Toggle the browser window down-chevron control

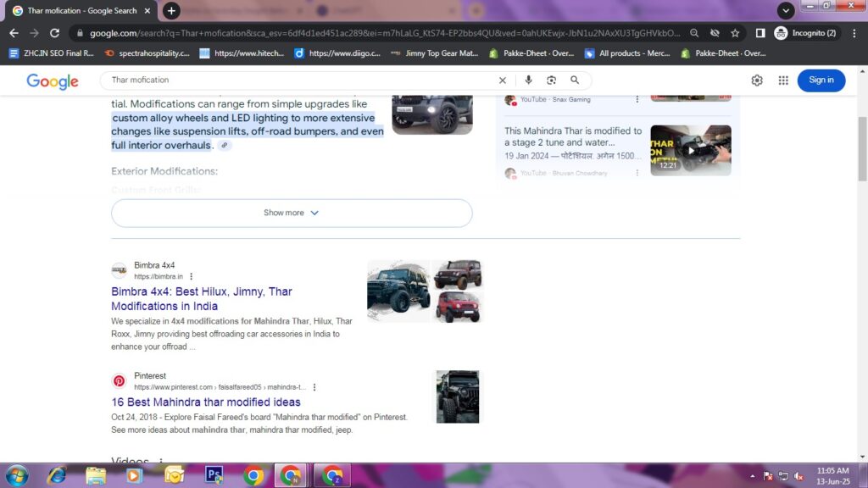(x=785, y=10)
